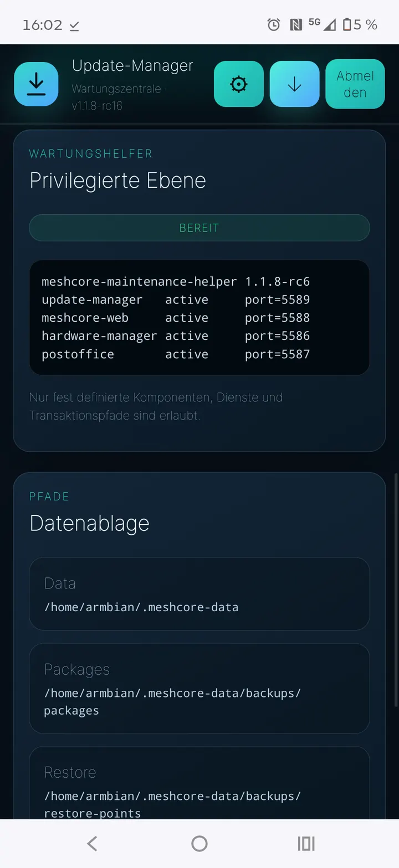Viewport: 399px width, 868px height.
Task: Tap the PFADE section label
Action: [49, 497]
